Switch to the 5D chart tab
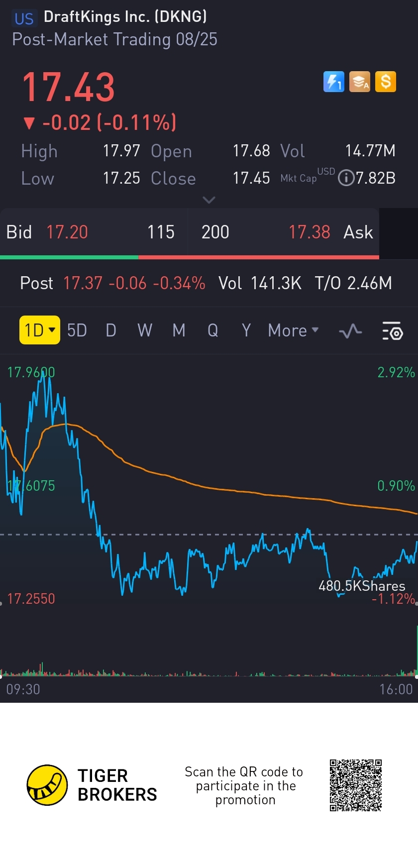The image size is (418, 868). pos(77,330)
